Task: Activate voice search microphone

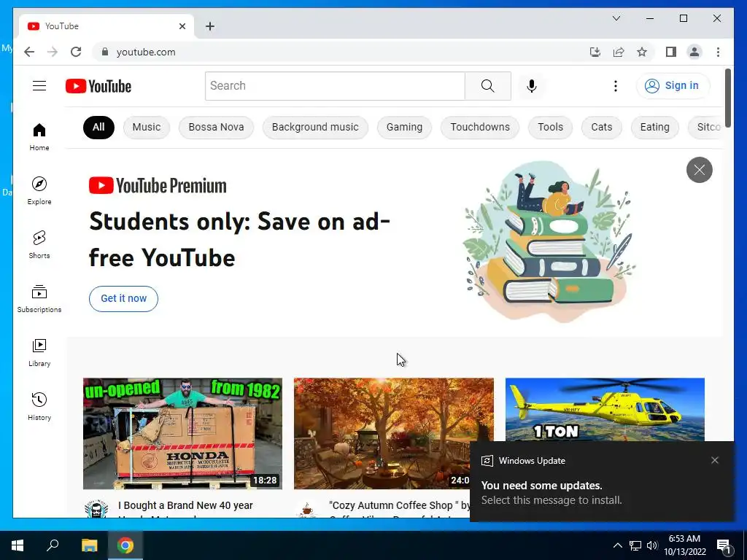Action: tap(532, 86)
